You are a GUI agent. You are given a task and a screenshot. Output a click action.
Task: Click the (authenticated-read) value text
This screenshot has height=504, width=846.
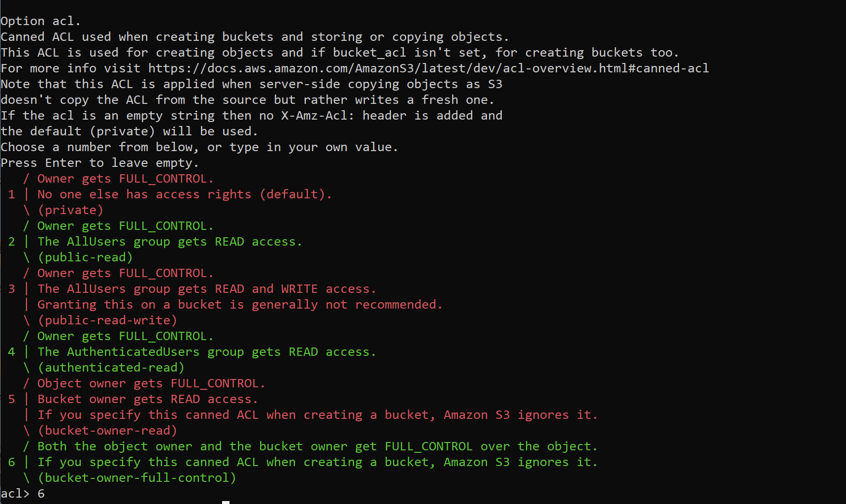[111, 368]
